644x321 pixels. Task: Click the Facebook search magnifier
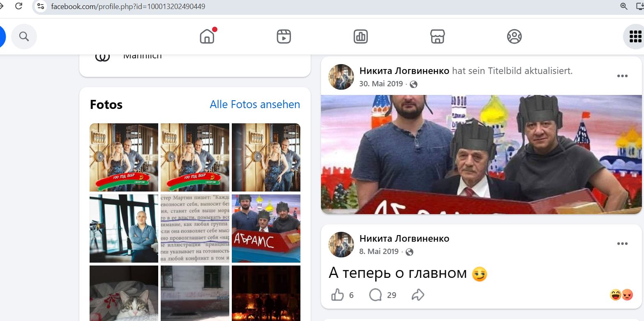pyautogui.click(x=24, y=37)
